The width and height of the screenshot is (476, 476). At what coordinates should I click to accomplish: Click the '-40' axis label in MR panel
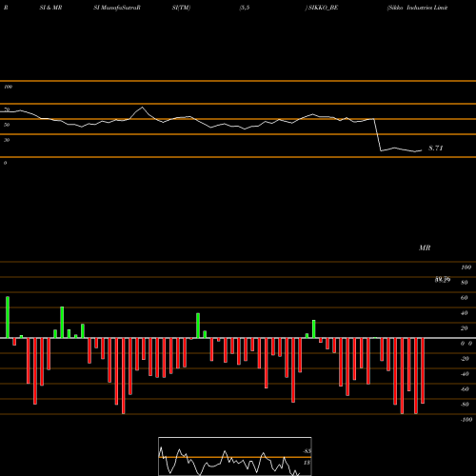click(465, 374)
